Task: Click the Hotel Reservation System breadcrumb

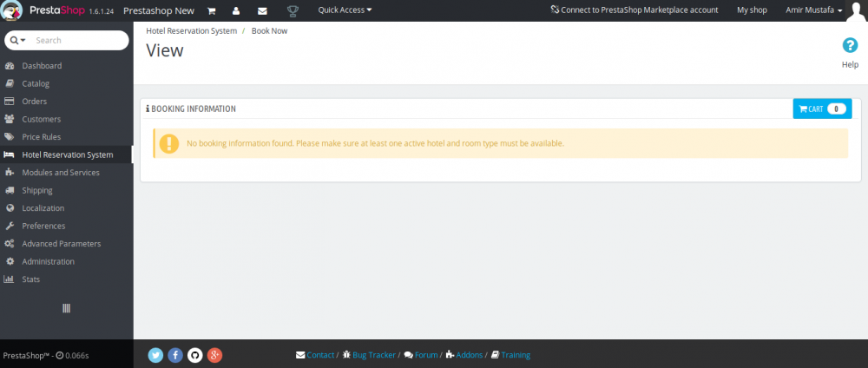Action: (x=191, y=31)
